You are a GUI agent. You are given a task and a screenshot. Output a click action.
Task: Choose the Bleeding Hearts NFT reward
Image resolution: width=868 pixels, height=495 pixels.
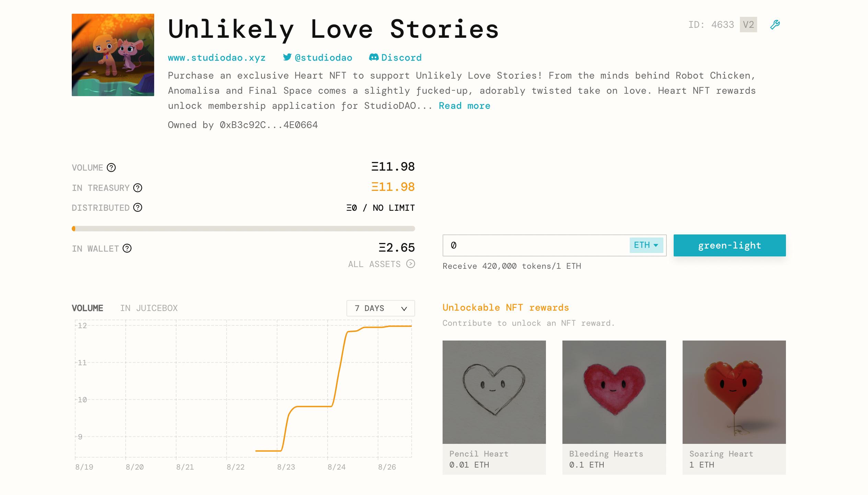[614, 407]
